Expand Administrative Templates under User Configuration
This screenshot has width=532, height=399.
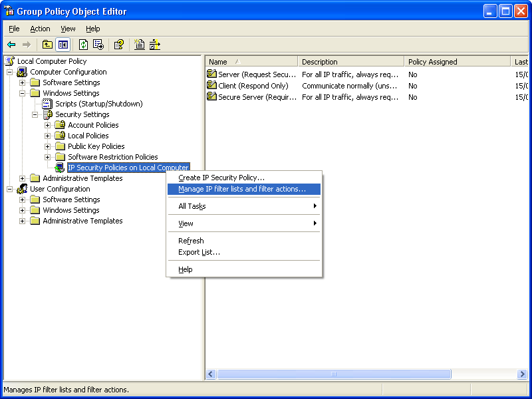(22, 221)
